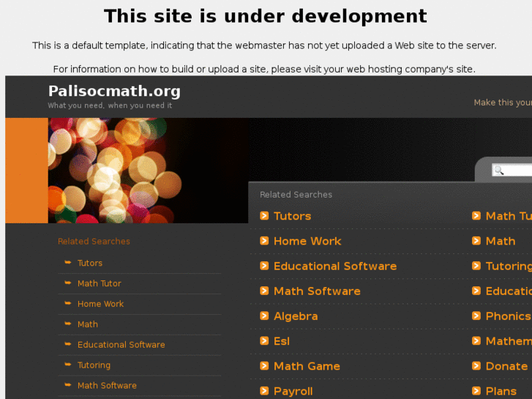Click the orange arrow icon beside large Home Work link
Viewport: 532px width, 399px height.
pos(264,241)
